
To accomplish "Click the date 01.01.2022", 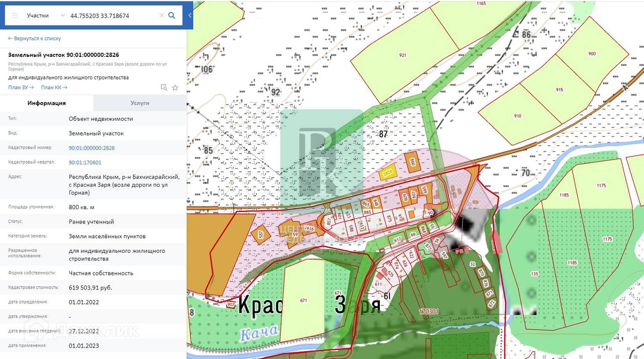I will click(x=84, y=302).
